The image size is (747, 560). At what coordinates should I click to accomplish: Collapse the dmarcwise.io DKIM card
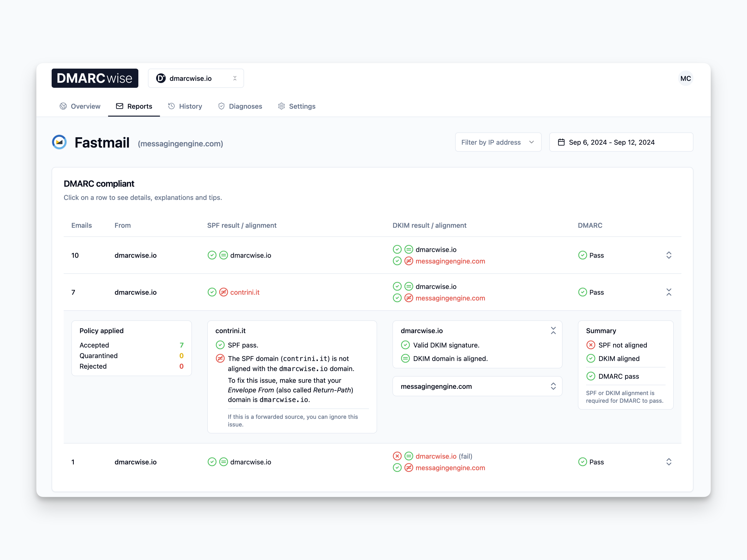click(553, 331)
